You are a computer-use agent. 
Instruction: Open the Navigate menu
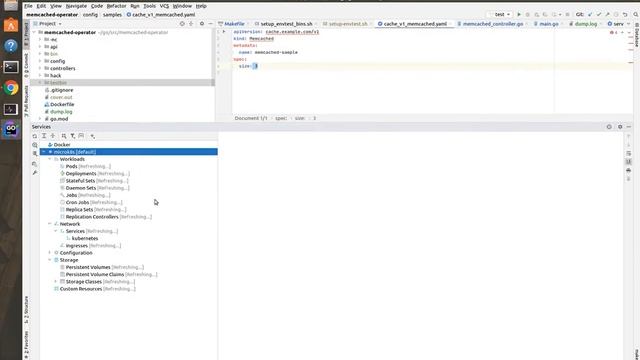point(76,6)
